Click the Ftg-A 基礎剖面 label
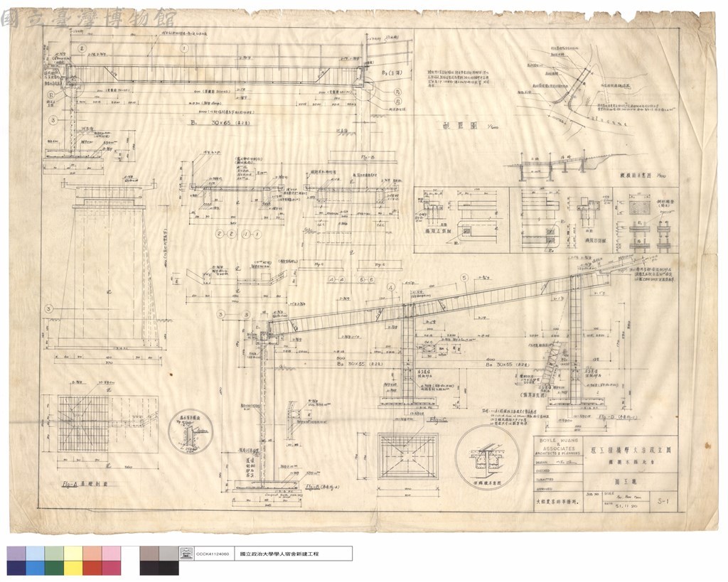This screenshot has height=582, width=728. coord(85,483)
